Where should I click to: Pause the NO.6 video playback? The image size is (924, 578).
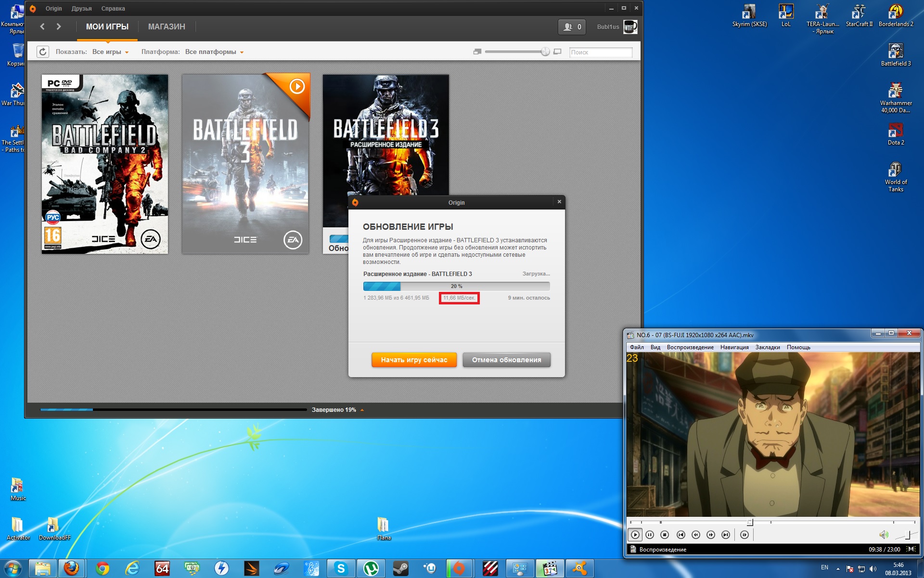click(650, 535)
